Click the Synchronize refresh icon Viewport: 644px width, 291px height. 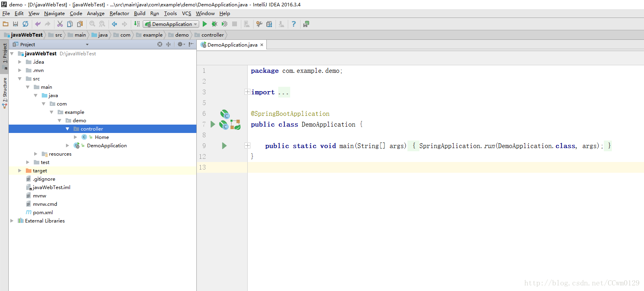click(25, 24)
